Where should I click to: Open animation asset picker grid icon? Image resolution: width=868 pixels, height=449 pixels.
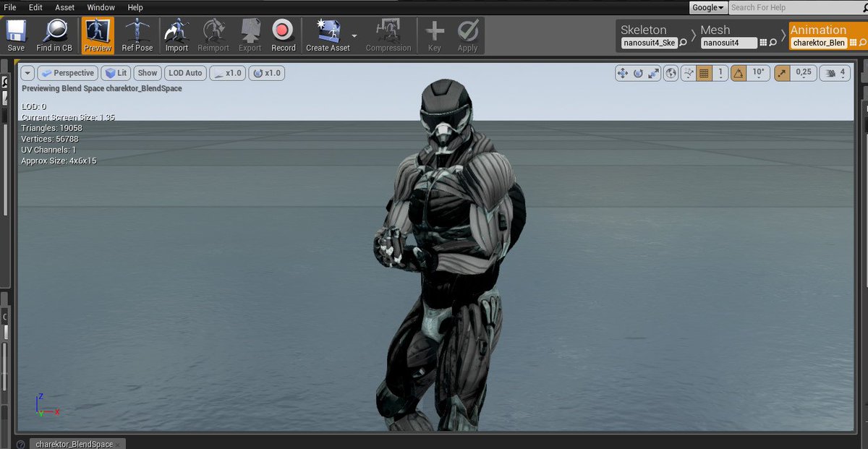tap(854, 43)
